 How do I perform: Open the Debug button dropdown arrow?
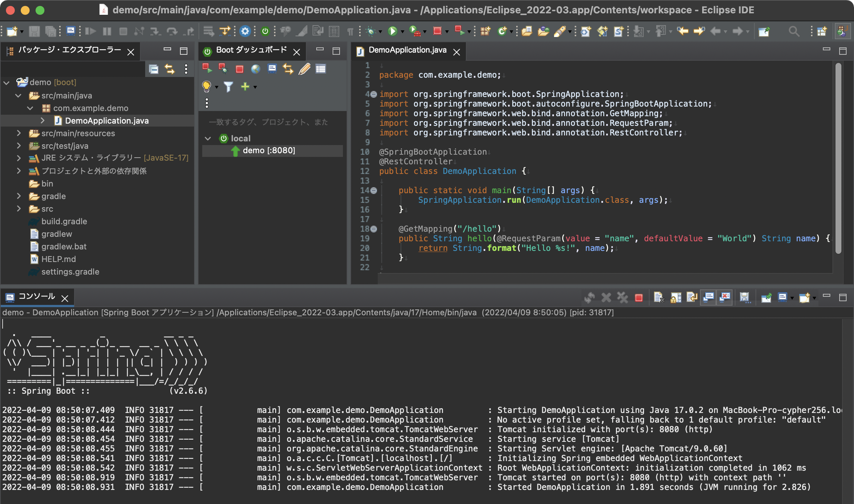click(x=380, y=32)
